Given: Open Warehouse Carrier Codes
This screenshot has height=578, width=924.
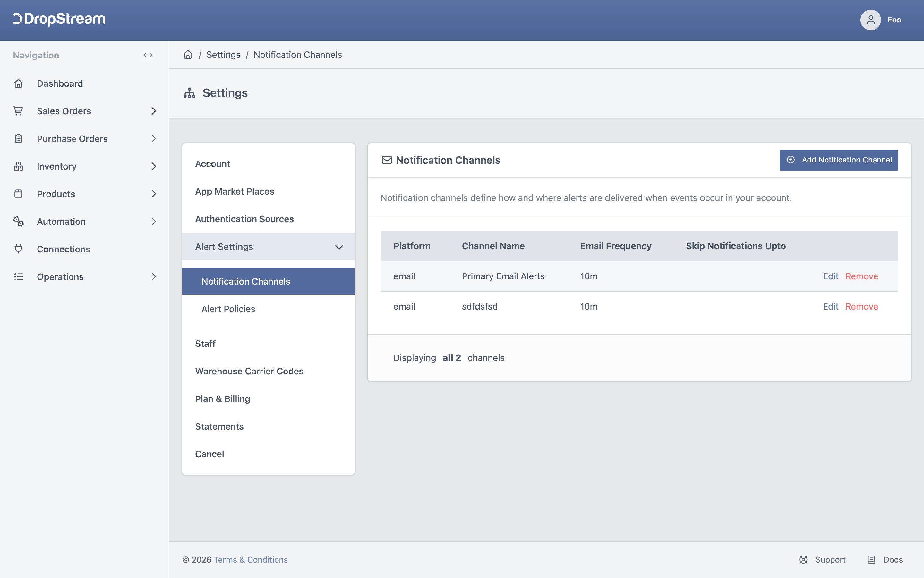Looking at the screenshot, I should (249, 371).
